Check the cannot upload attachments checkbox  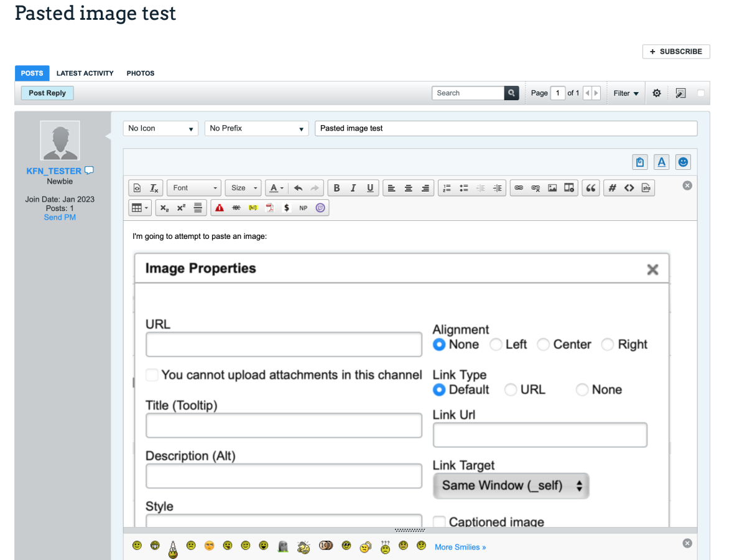[152, 375]
